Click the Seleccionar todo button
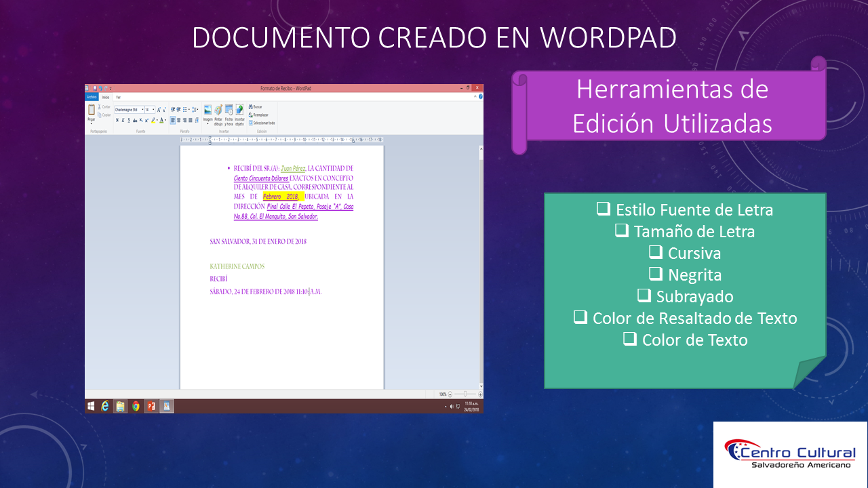Screen dimensions: 868x488 (262, 123)
